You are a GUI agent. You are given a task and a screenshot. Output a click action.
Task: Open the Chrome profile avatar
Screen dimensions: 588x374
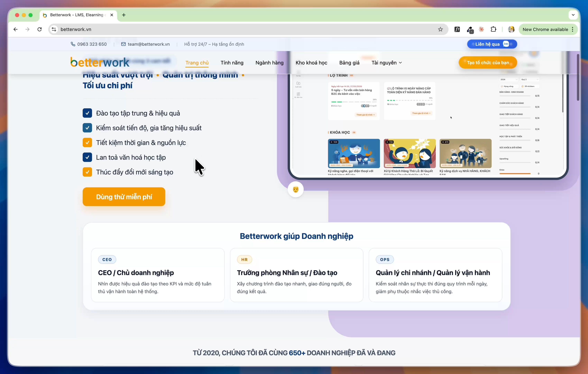click(x=511, y=29)
